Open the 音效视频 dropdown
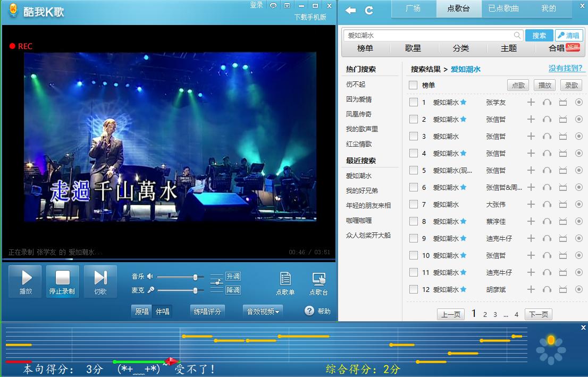This screenshot has width=588, height=377. coord(263,312)
